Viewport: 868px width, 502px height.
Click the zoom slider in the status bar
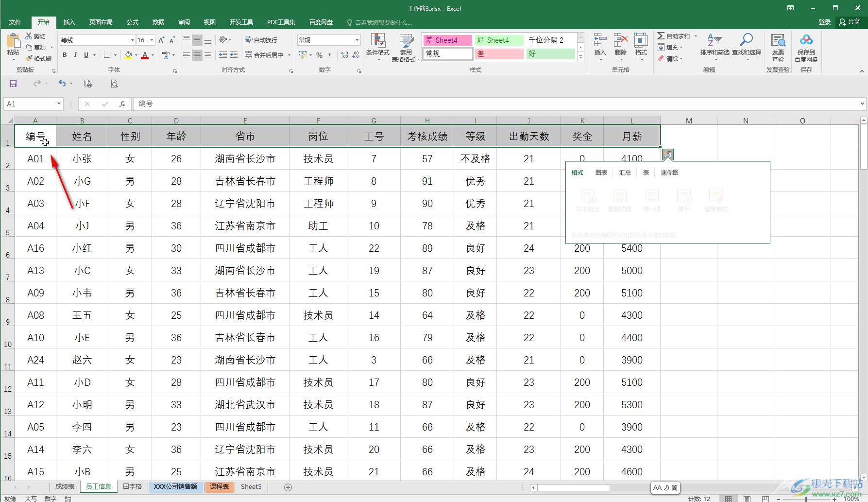pos(806,499)
